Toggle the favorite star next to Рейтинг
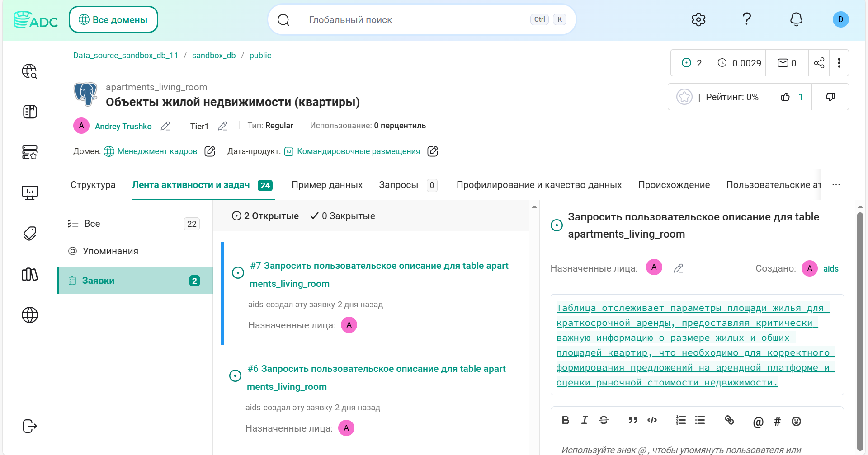 tap(684, 97)
